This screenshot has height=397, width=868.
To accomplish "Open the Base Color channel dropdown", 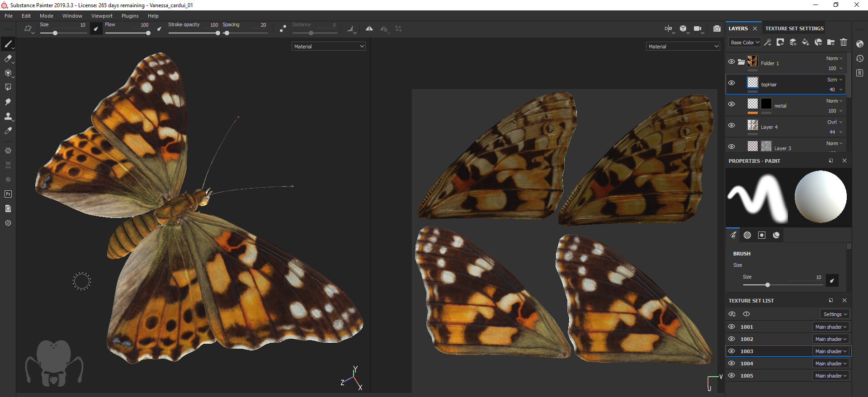I will (745, 43).
